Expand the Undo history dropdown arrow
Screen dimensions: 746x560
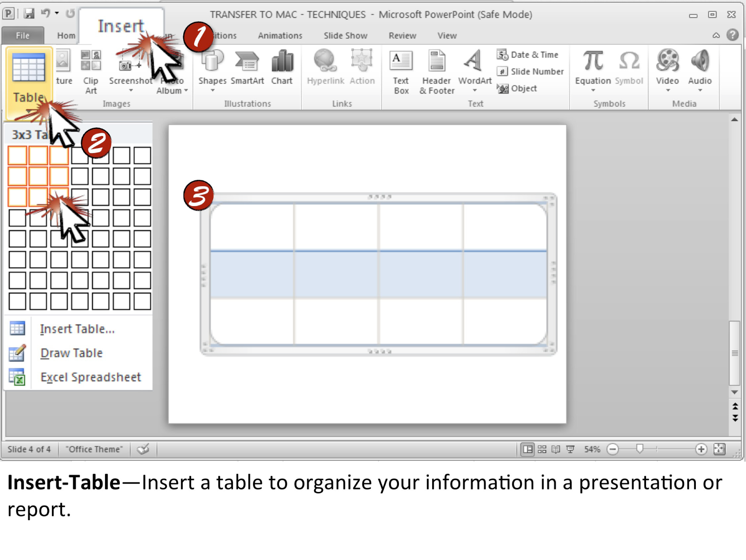pyautogui.click(x=57, y=13)
